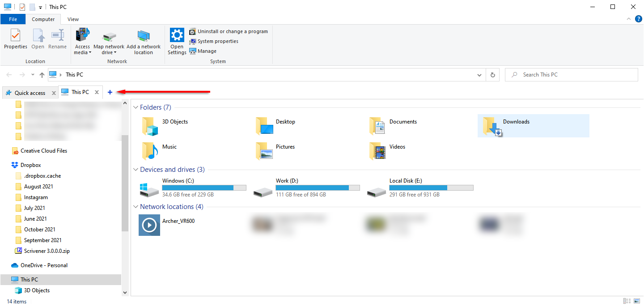Select the Local Disk (E:) drive

point(421,188)
